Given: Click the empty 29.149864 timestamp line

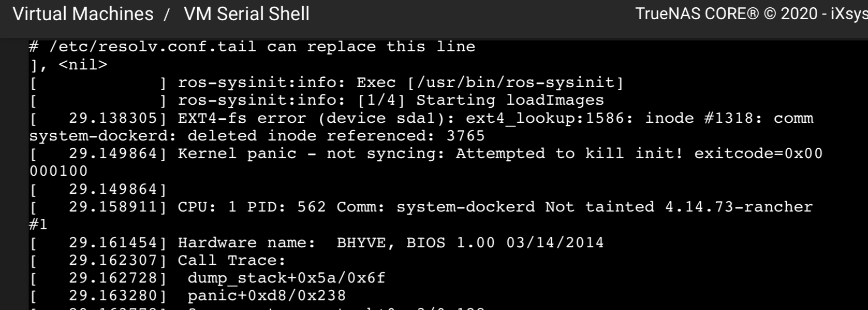Looking at the screenshot, I should click(x=98, y=189).
